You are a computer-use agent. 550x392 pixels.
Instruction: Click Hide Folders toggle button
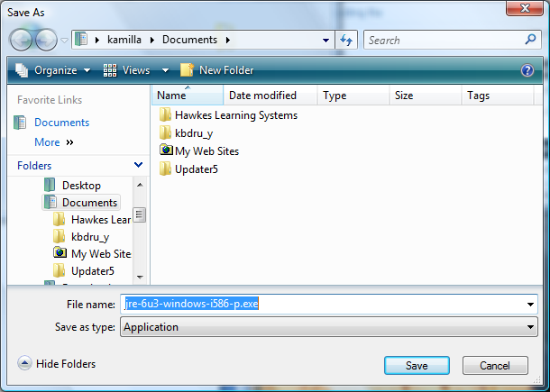click(57, 364)
